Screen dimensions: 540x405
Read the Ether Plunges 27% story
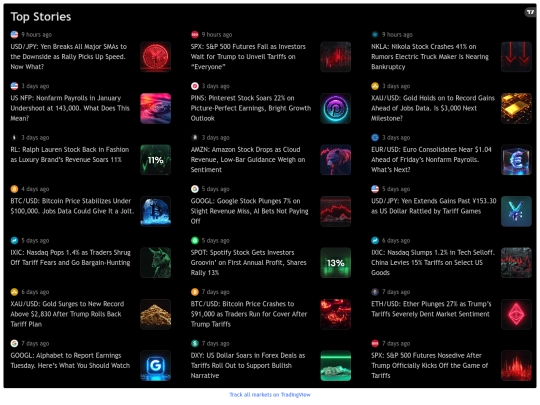[431, 309]
